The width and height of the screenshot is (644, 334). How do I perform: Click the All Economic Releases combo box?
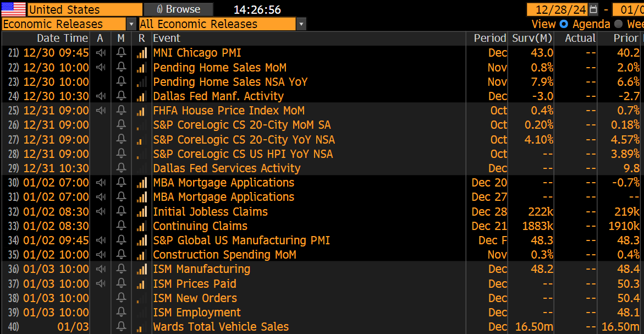[217, 24]
